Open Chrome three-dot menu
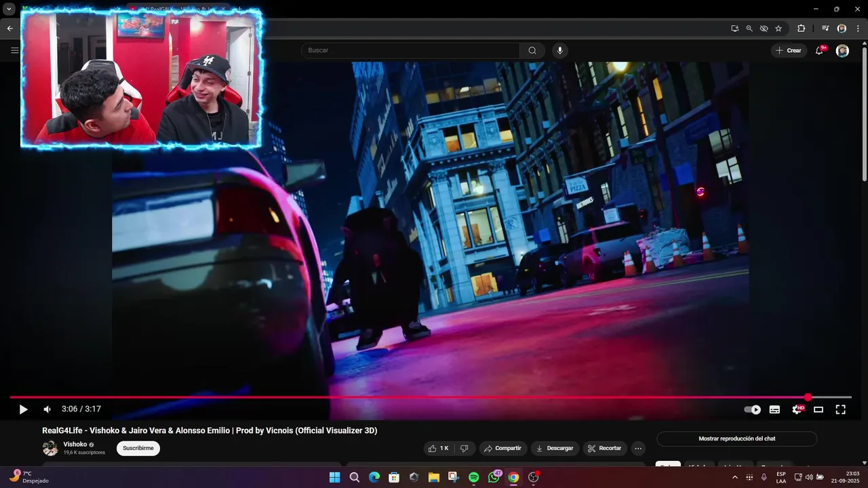This screenshot has height=488, width=868. pos(858,28)
